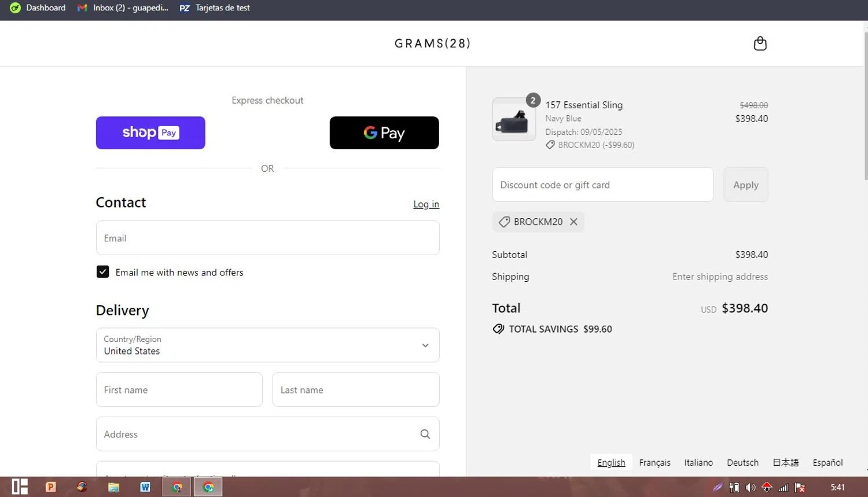This screenshot has width=868, height=497.
Task: Focus the Email input field
Action: click(267, 238)
